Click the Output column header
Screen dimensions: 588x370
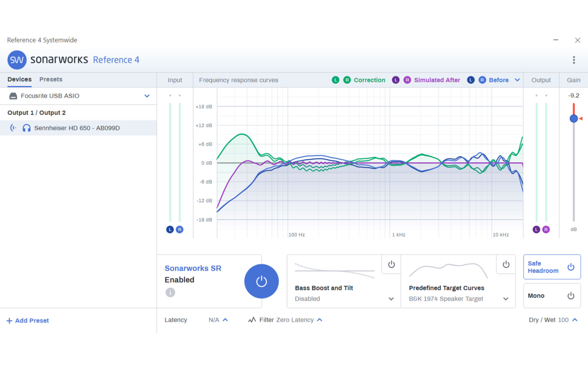(541, 80)
